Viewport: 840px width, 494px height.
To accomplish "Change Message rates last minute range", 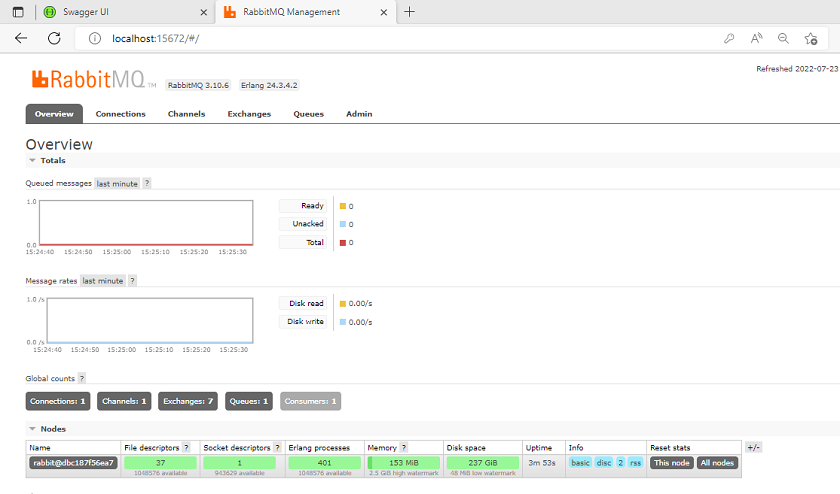I will [x=103, y=281].
